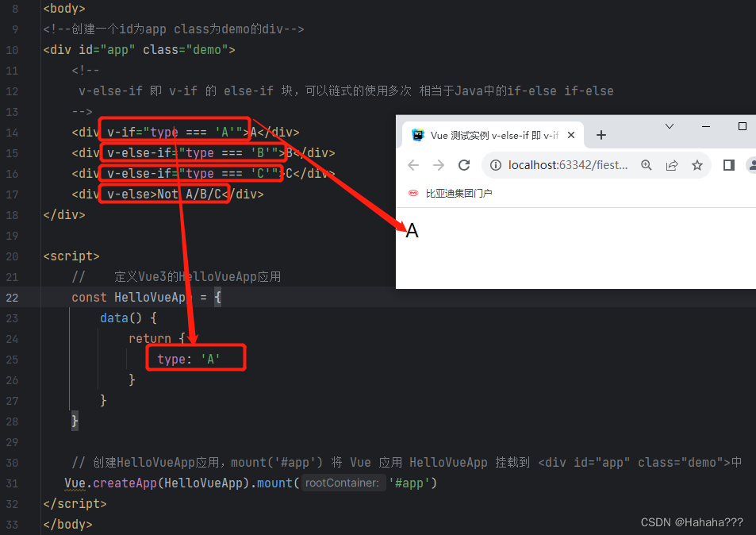
Task: Click the localhost:63342 address bar
Action: [x=568, y=165]
